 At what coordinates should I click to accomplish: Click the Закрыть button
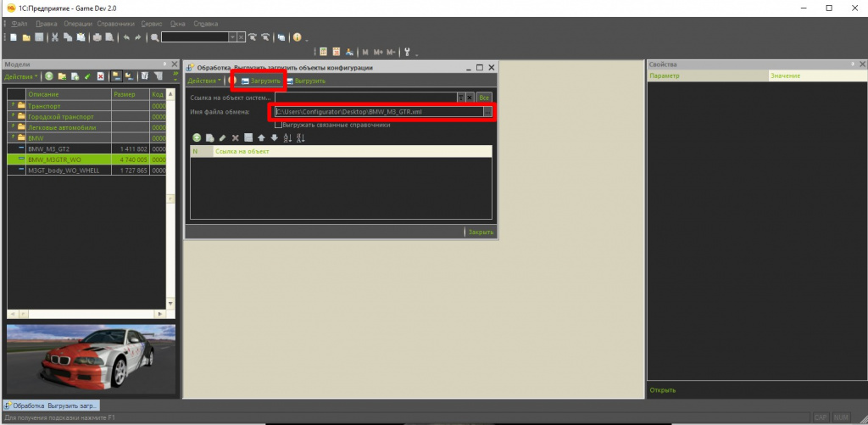click(481, 232)
